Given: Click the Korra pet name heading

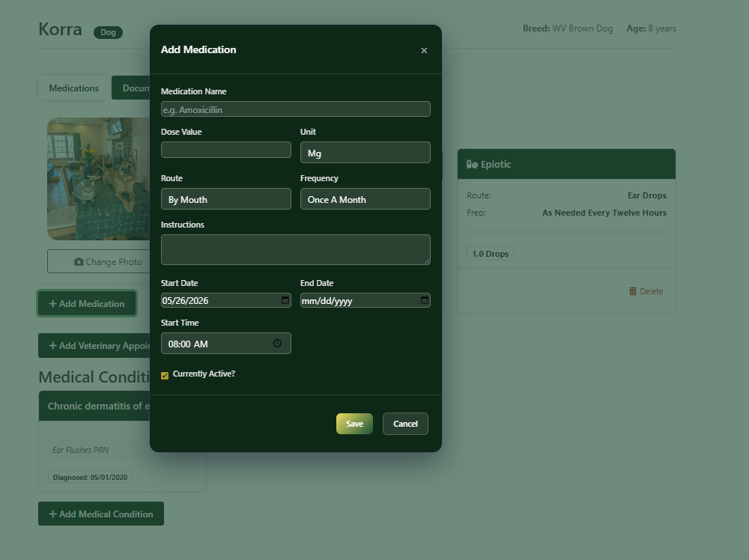Looking at the screenshot, I should pos(60,29).
